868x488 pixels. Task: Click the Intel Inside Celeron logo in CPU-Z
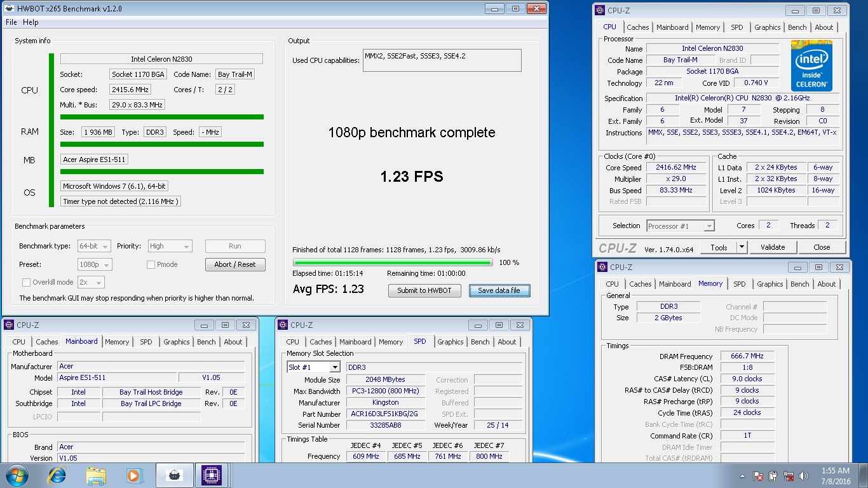(x=812, y=66)
